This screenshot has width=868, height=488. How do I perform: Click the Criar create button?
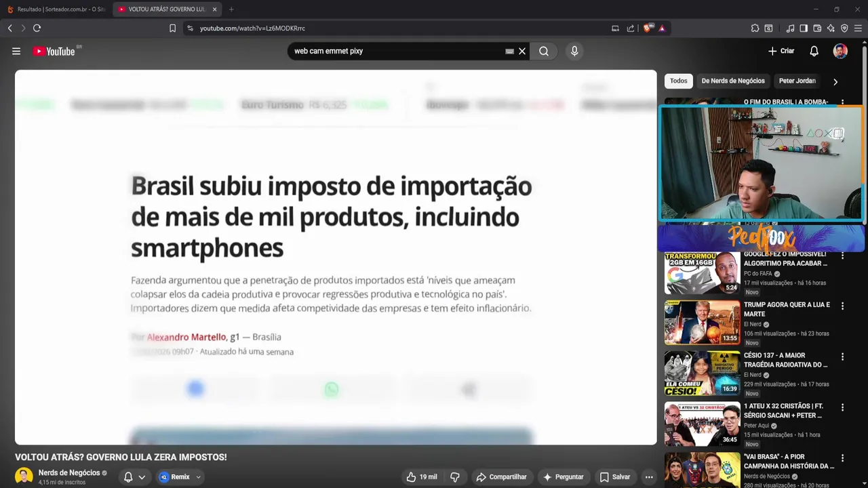pos(781,51)
